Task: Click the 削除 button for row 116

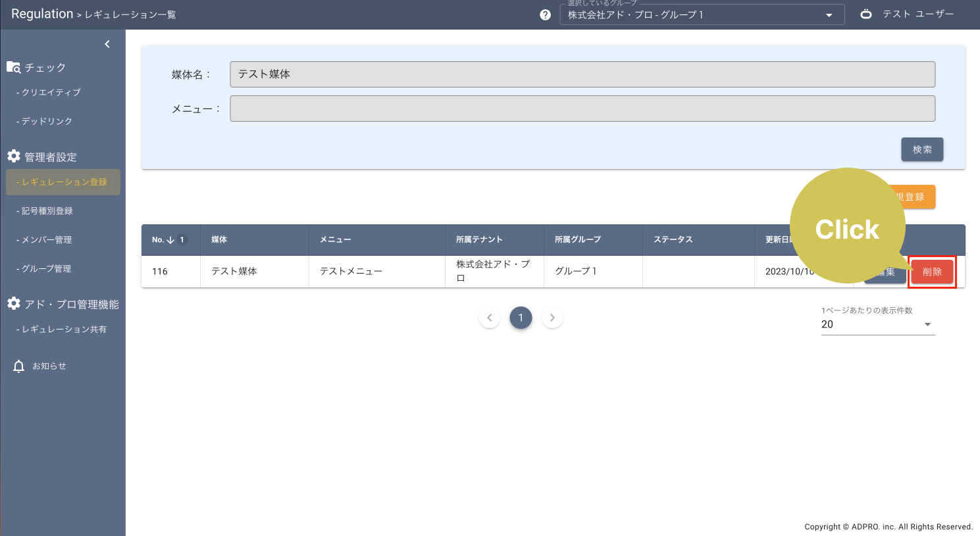Action: [933, 271]
